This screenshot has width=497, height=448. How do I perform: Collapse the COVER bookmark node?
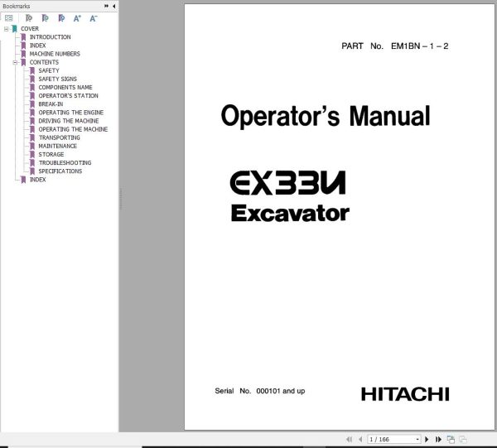(6, 29)
